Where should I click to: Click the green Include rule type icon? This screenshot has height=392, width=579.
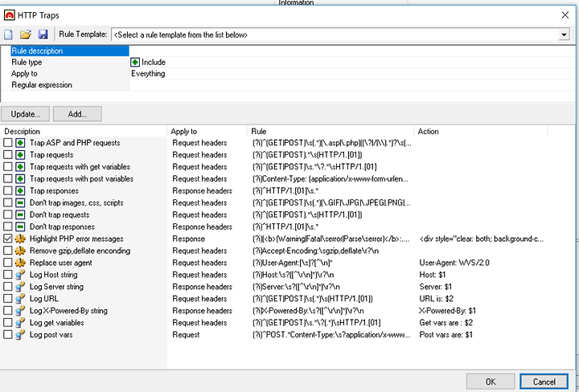135,63
